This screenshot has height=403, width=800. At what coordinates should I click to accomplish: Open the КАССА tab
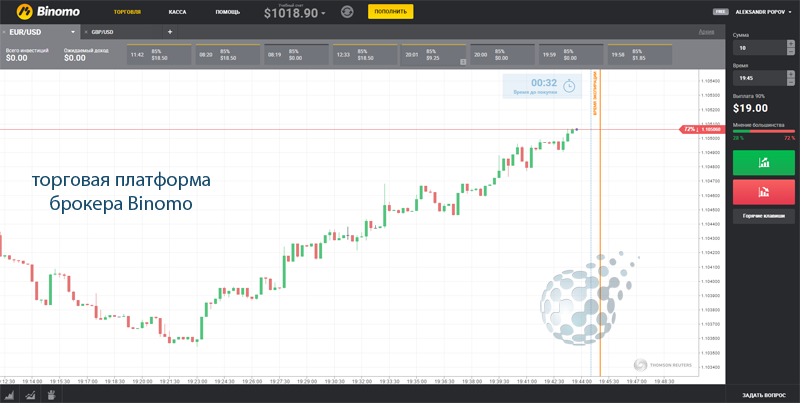coord(177,12)
